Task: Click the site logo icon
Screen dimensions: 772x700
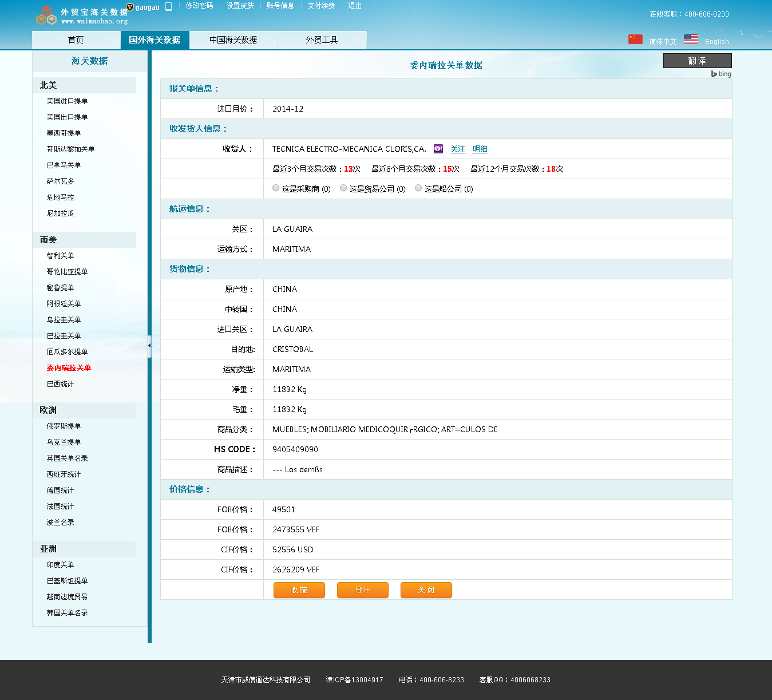Action: [46, 15]
